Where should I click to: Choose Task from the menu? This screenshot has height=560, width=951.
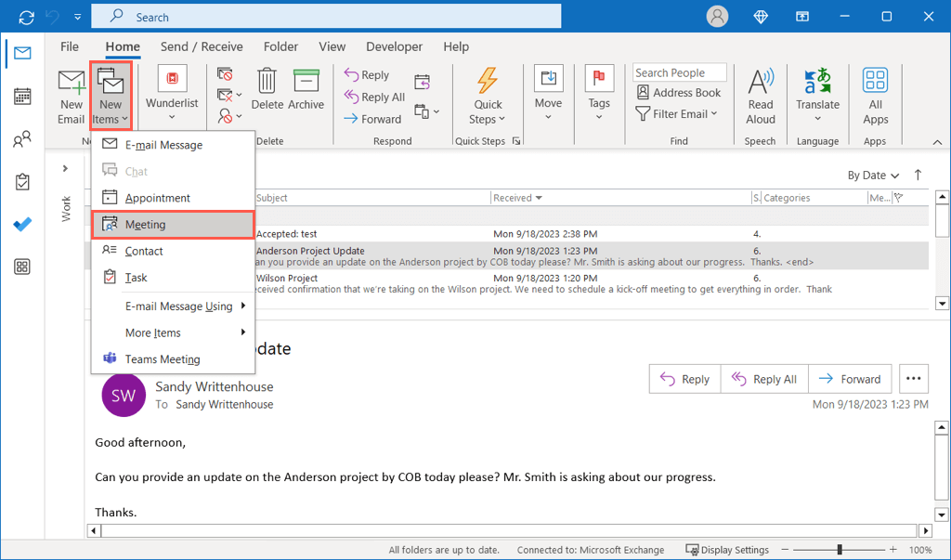point(173,278)
